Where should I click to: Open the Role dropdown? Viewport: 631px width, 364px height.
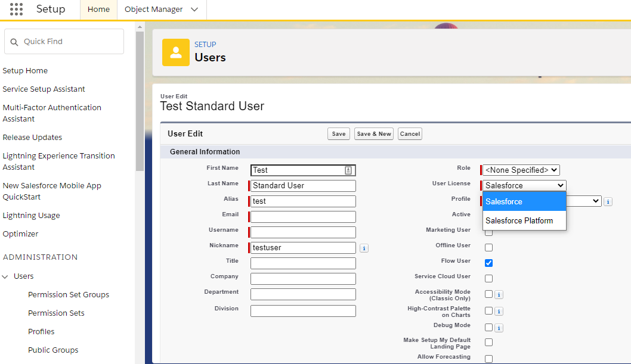pyautogui.click(x=521, y=170)
